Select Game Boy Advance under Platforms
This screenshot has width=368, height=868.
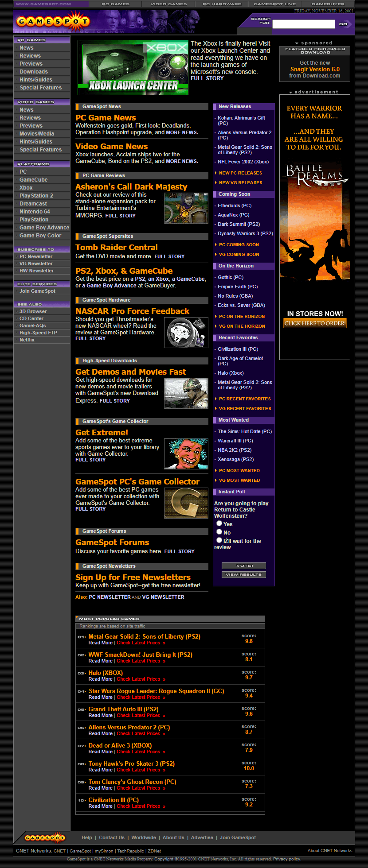(44, 228)
